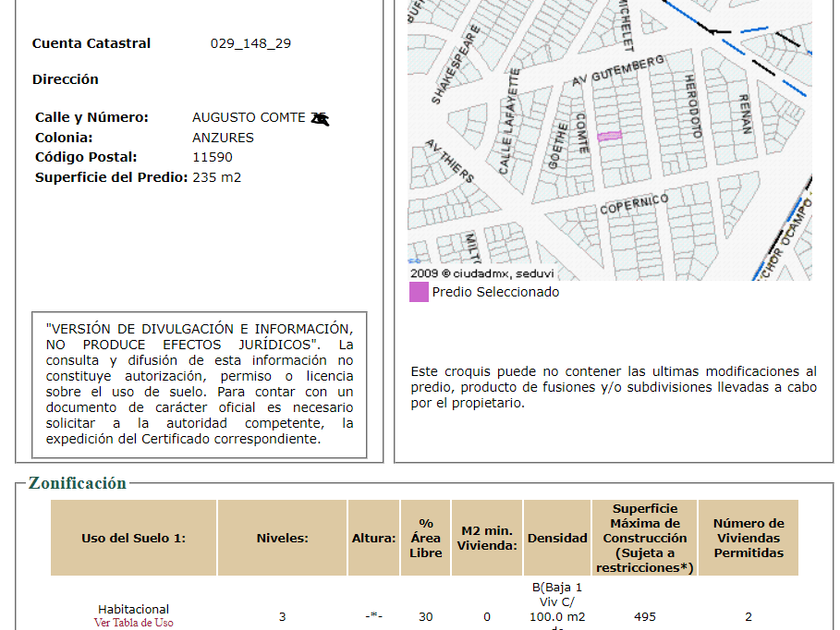Screen dimensions: 840x630
Task: Click the Niveles column header
Action: [x=282, y=538]
